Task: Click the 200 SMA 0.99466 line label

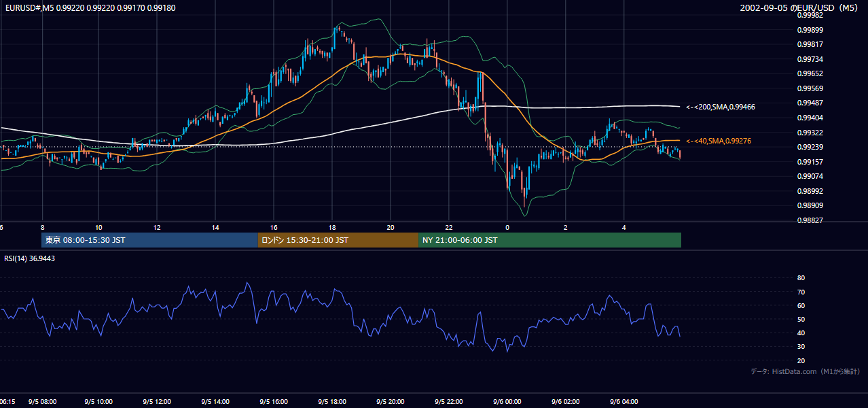Action: pyautogui.click(x=721, y=107)
